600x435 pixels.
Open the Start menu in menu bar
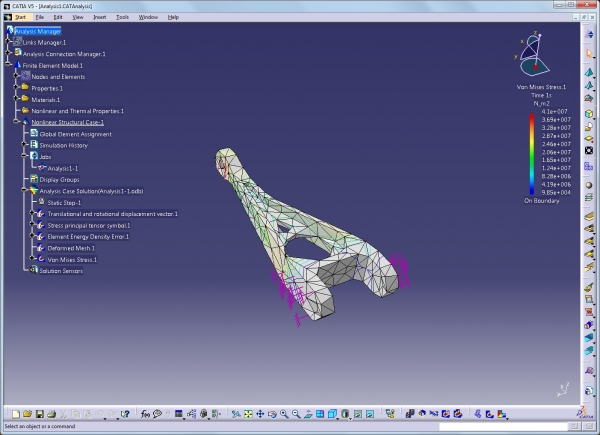click(x=20, y=17)
